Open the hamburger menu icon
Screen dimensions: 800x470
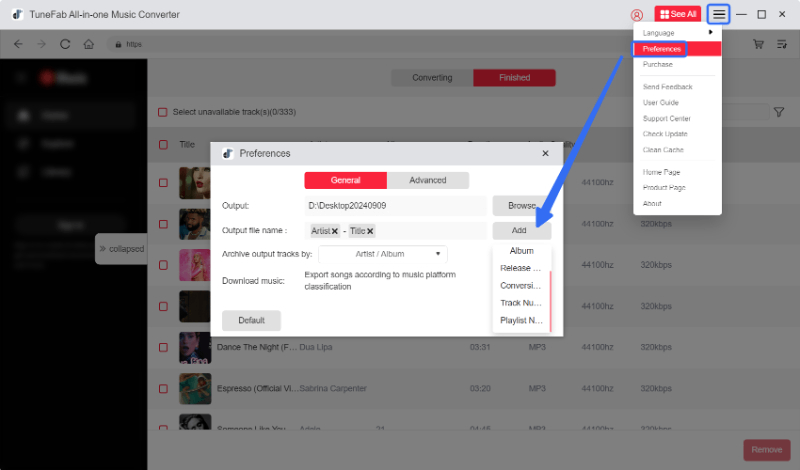click(x=719, y=14)
